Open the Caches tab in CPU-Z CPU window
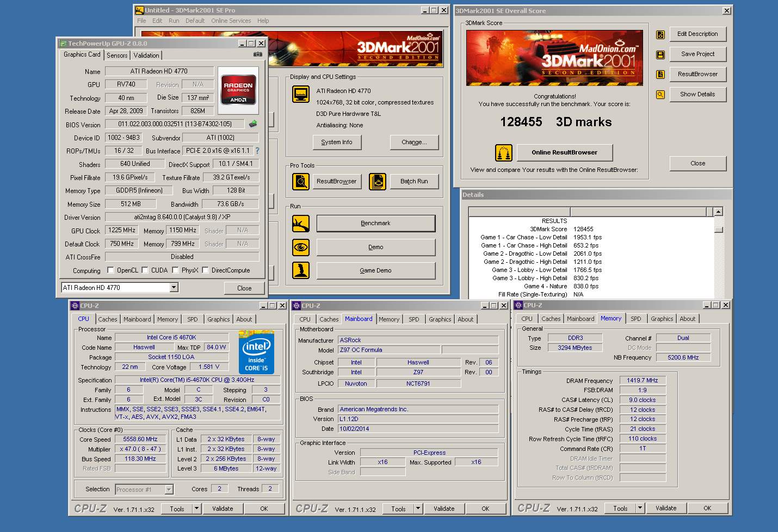This screenshot has width=778, height=532. point(108,319)
